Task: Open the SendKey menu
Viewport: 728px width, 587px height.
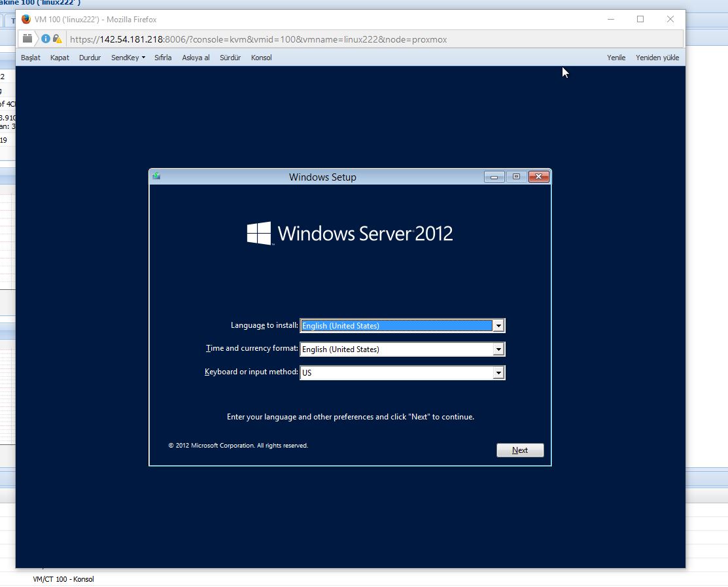Action: pos(128,58)
